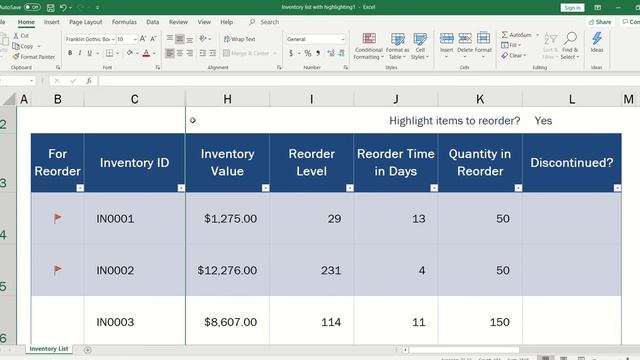Click Decrease Font Size icon
The height and width of the screenshot is (360, 640).
click(153, 39)
